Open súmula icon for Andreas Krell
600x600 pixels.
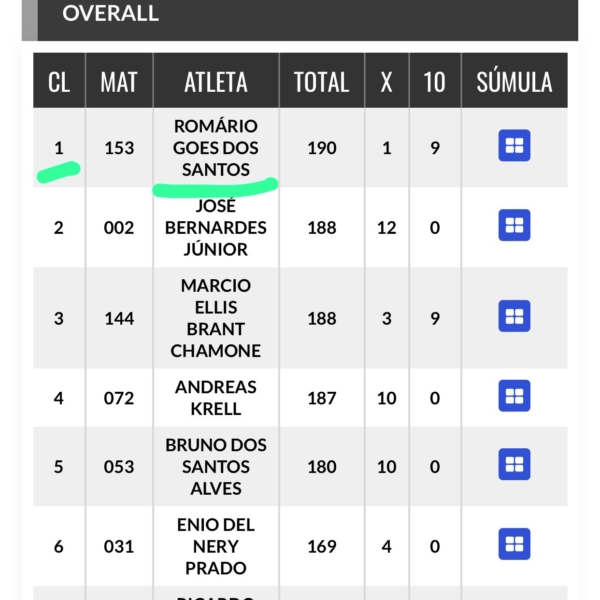[514, 396]
